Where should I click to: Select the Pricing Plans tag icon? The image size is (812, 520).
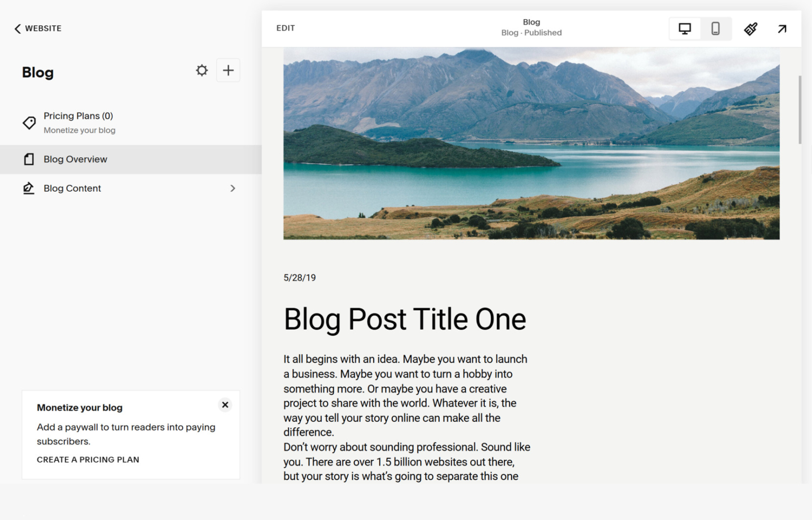point(29,122)
